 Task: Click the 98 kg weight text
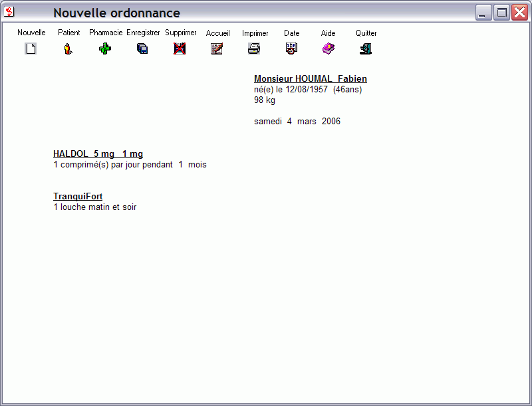[x=264, y=100]
